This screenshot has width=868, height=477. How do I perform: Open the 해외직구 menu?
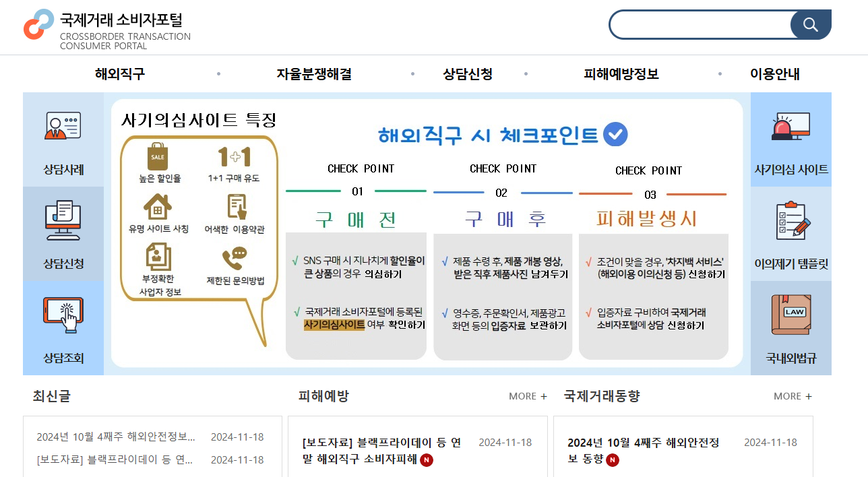[120, 74]
